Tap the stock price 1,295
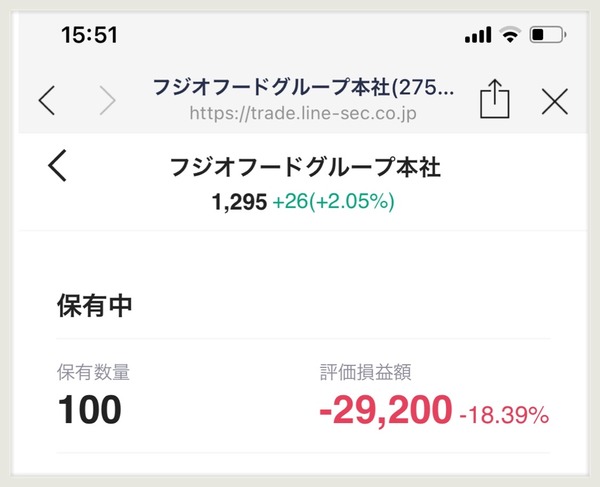This screenshot has height=487, width=600. [x=239, y=202]
